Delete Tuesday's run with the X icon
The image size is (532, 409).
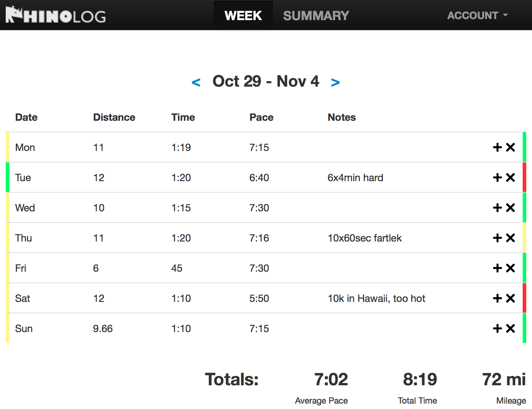(x=510, y=178)
